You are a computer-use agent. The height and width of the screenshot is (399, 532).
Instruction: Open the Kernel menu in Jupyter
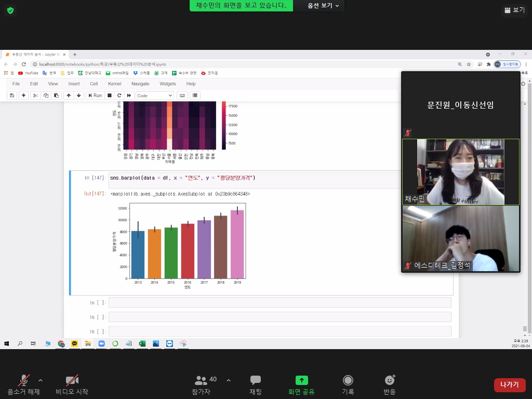click(x=114, y=84)
